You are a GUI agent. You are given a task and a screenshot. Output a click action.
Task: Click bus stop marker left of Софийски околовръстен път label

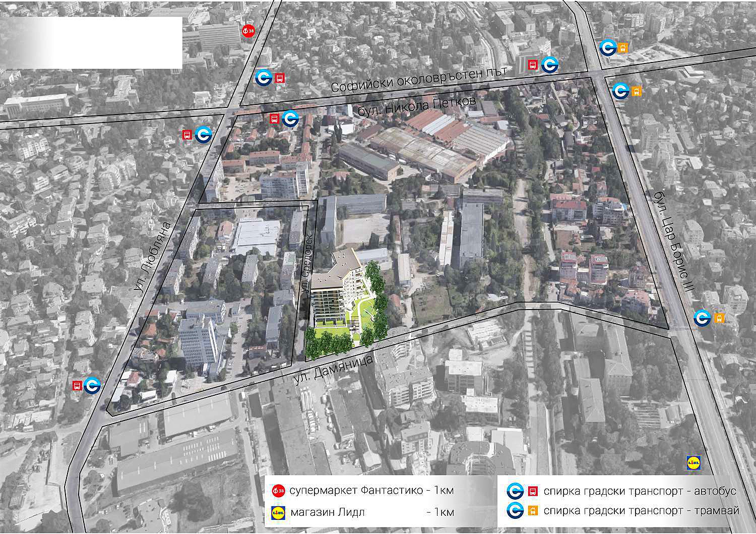(270, 78)
